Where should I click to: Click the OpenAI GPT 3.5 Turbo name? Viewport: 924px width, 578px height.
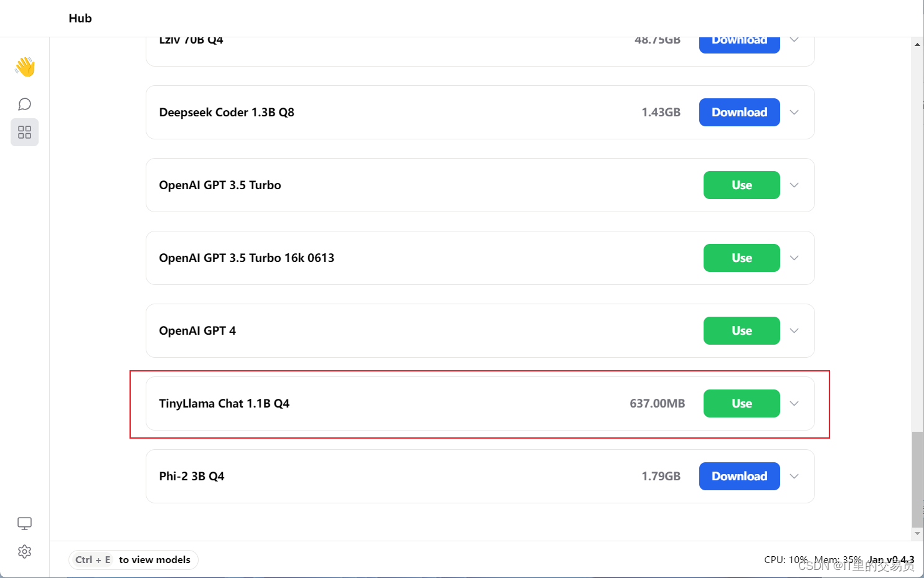click(x=220, y=185)
